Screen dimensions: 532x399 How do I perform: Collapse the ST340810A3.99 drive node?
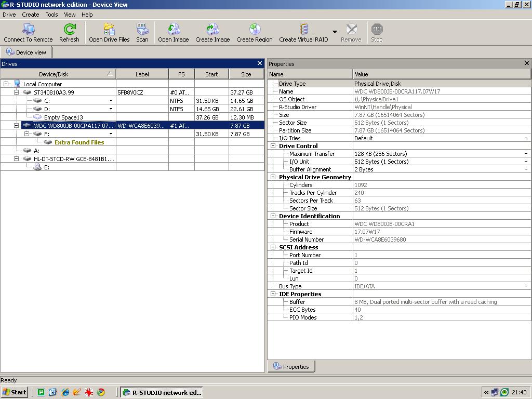(16, 92)
